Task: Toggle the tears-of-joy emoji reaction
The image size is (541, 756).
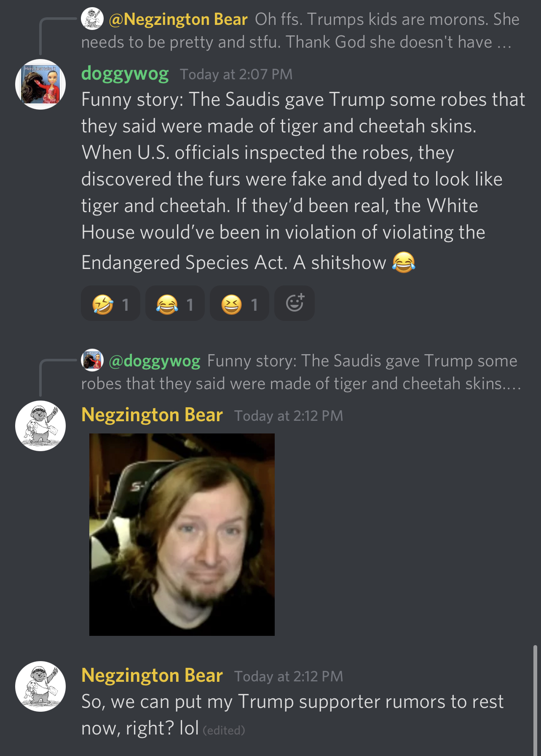Action: (x=175, y=304)
